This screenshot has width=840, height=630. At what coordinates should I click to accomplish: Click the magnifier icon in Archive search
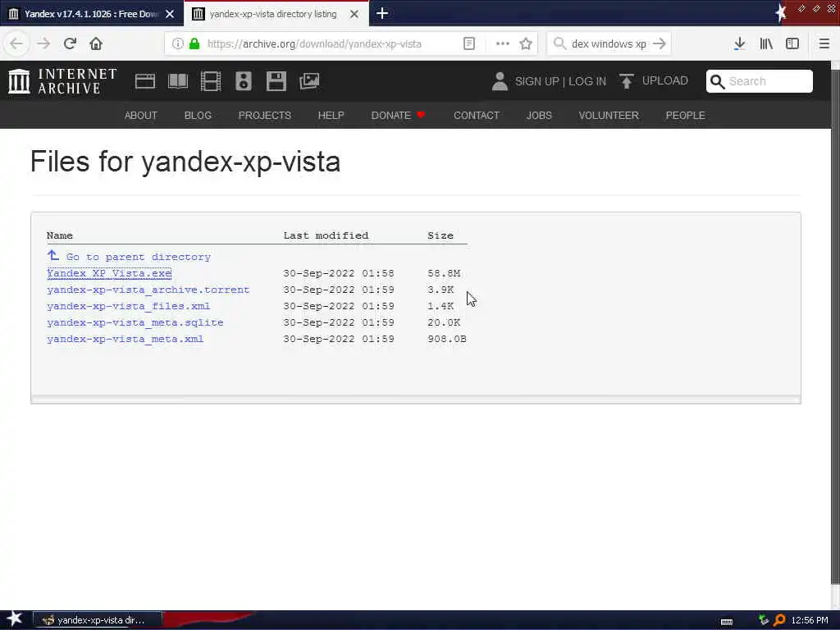coord(717,81)
